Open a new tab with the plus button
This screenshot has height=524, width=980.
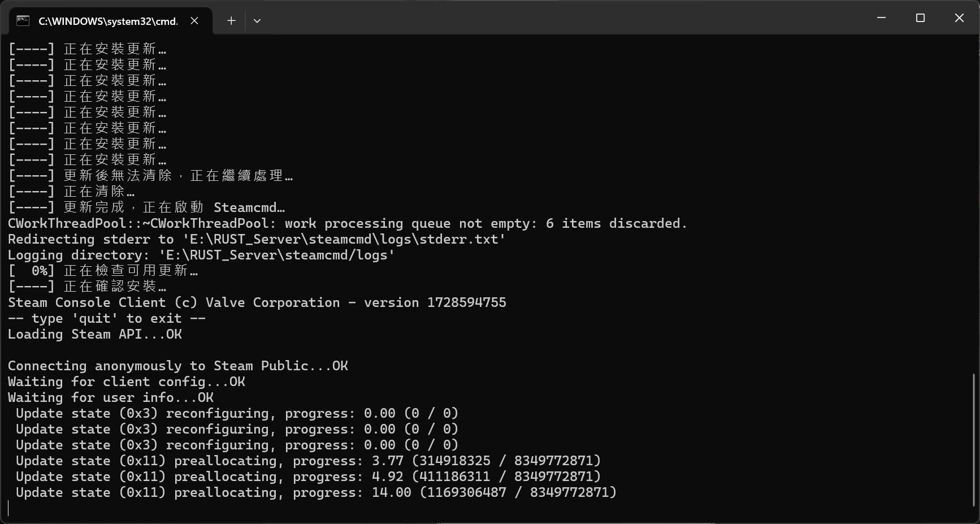click(x=231, y=20)
